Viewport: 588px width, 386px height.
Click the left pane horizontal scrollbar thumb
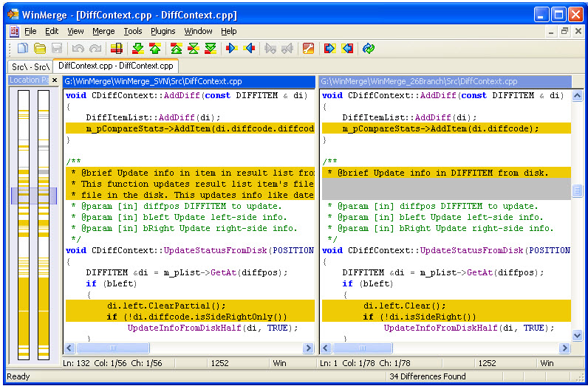[x=113, y=348]
